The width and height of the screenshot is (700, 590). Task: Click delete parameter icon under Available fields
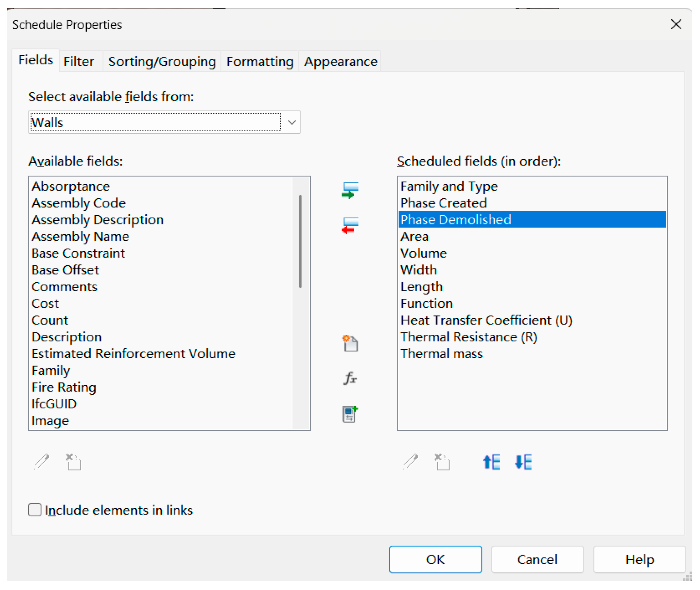coord(73,462)
